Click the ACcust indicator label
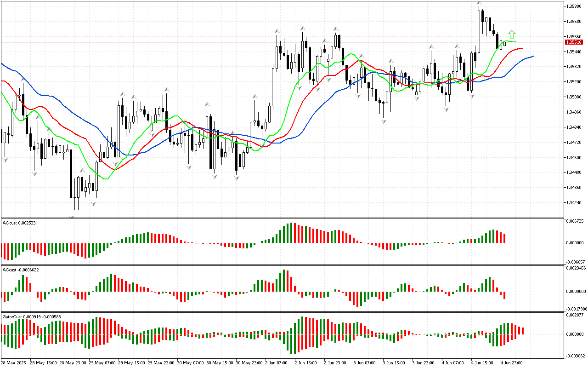 [x=20, y=270]
